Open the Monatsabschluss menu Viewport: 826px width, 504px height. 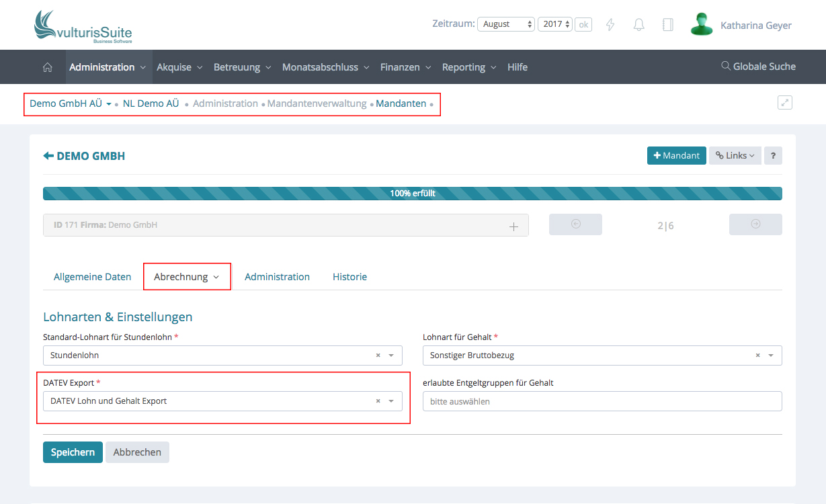pyautogui.click(x=325, y=67)
